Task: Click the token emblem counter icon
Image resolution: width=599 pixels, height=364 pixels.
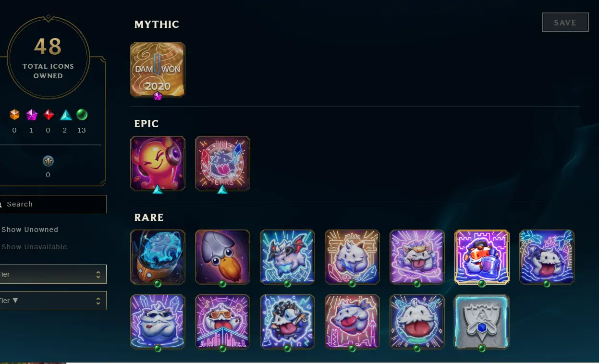Action: point(48,161)
